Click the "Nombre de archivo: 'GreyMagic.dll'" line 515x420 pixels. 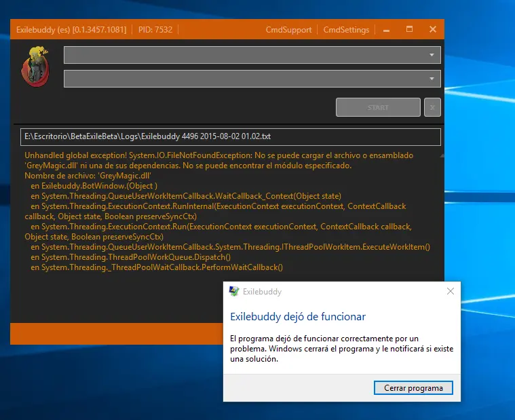point(88,176)
